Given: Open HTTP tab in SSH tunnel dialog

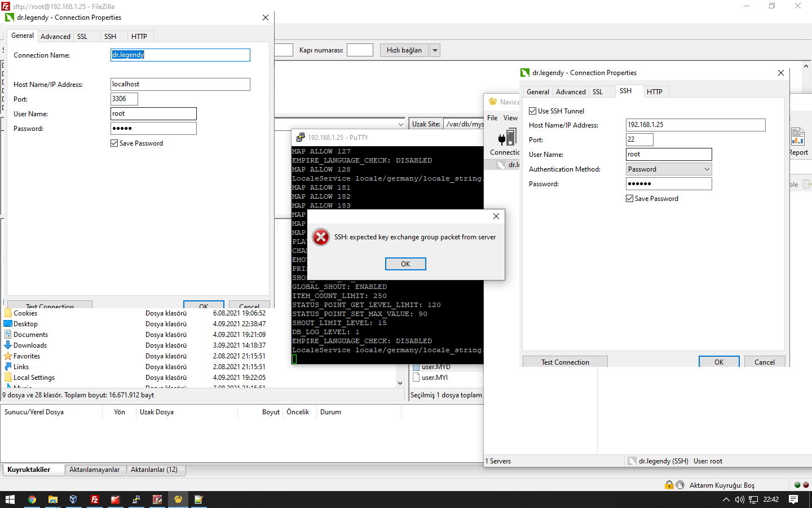Looking at the screenshot, I should [655, 91].
